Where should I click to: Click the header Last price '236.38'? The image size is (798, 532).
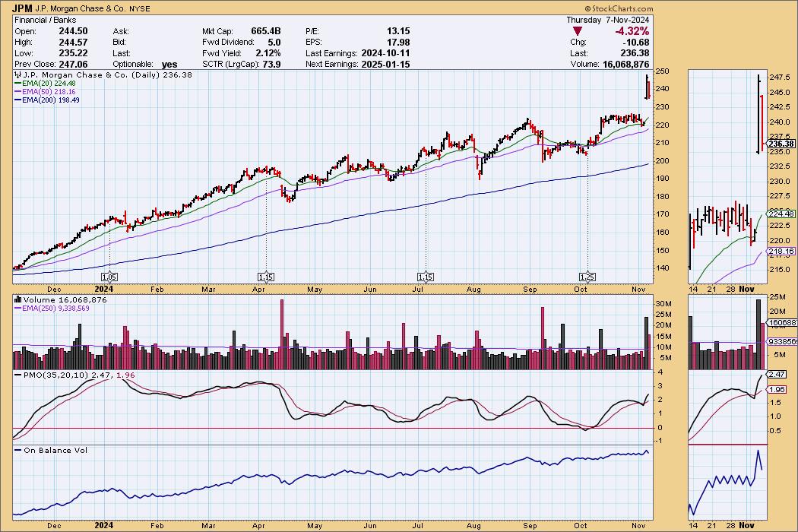point(635,53)
